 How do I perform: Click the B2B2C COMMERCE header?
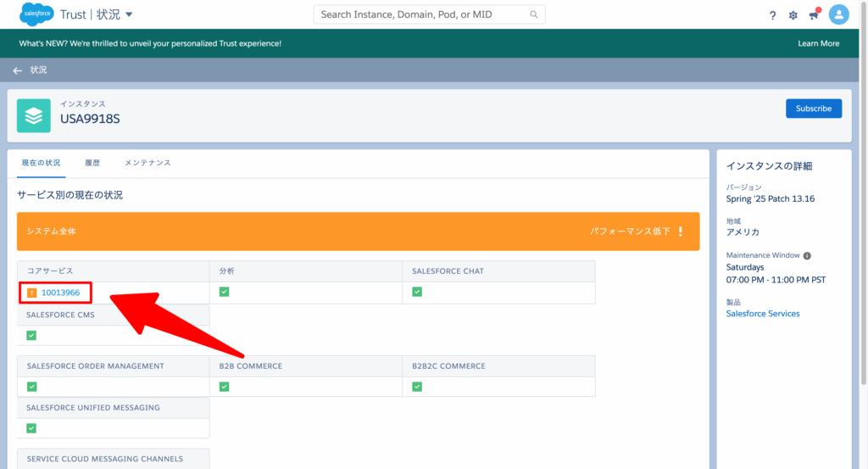coord(448,366)
